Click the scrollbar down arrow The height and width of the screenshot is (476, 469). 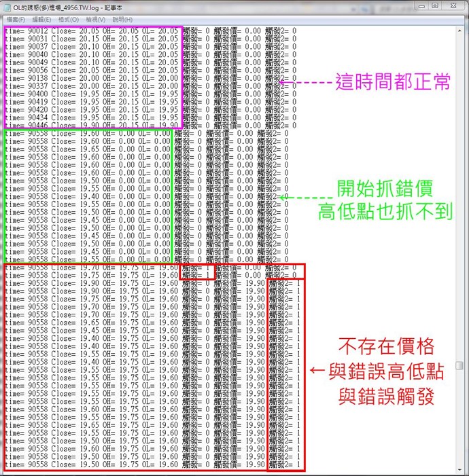pos(459,470)
